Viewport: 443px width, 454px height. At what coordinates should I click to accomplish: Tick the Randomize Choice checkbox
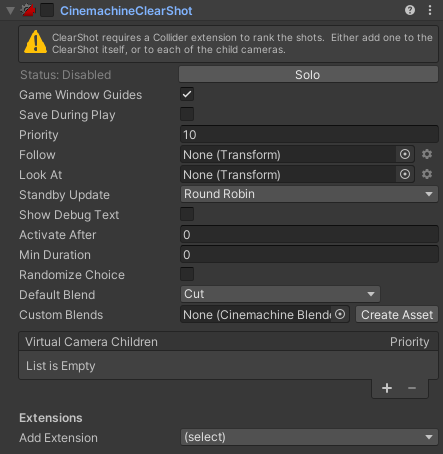187,274
